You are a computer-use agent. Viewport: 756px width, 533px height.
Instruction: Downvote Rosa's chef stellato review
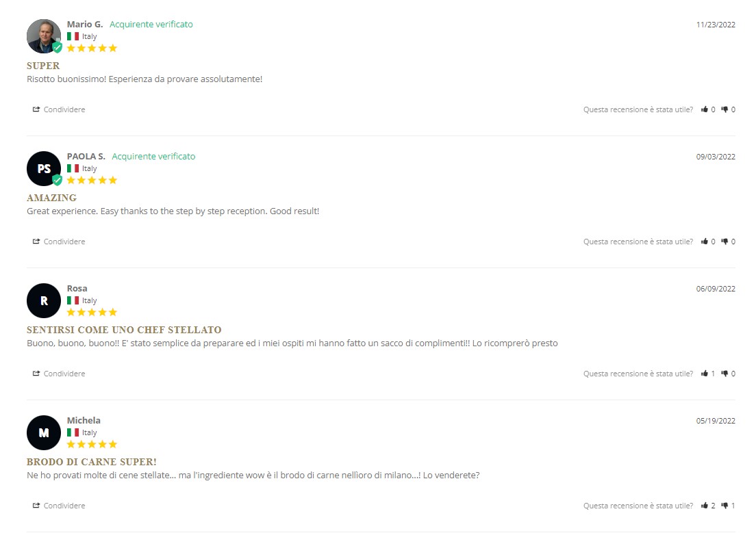click(x=724, y=374)
